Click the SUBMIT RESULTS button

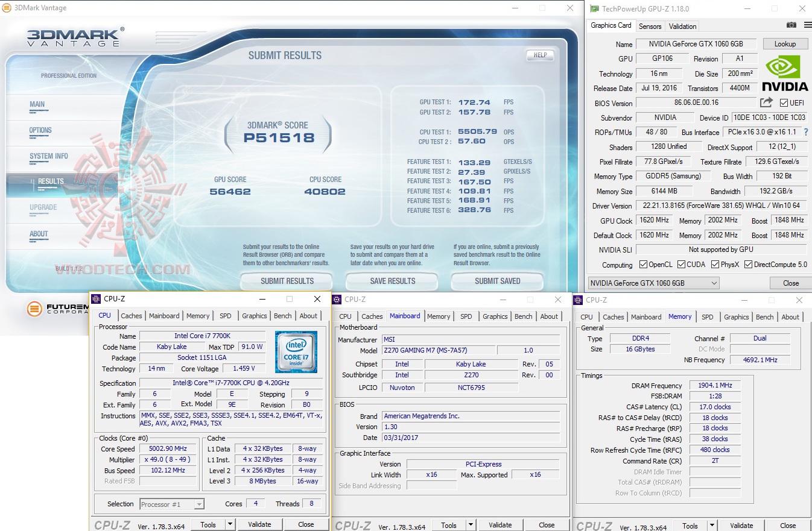(286, 281)
